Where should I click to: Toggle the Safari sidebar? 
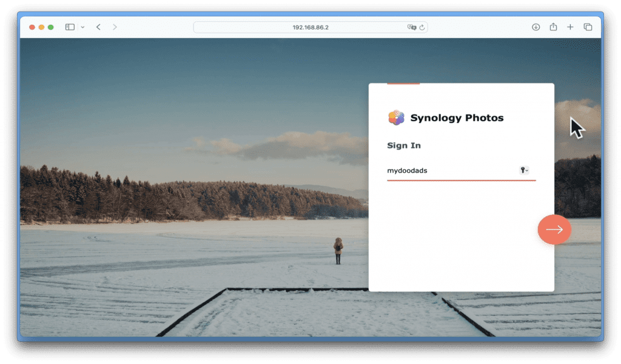70,27
